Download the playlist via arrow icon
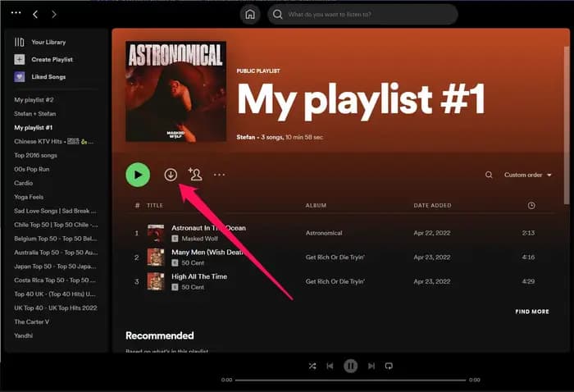The height and width of the screenshot is (392, 574). coord(171,175)
